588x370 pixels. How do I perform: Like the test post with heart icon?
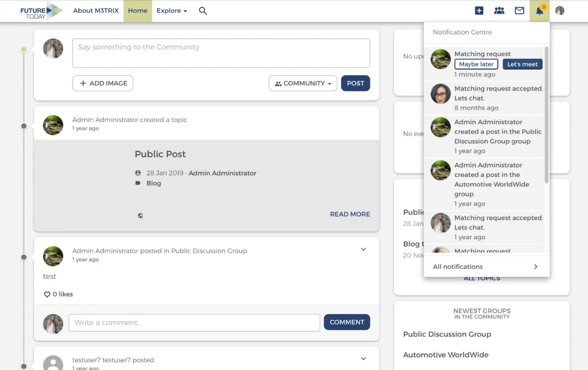pos(47,294)
